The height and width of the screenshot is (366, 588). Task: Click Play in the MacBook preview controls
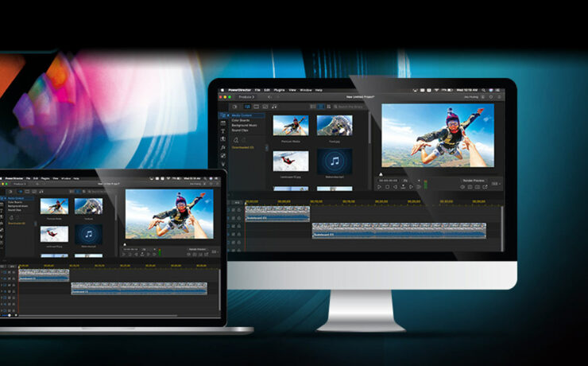[123, 254]
